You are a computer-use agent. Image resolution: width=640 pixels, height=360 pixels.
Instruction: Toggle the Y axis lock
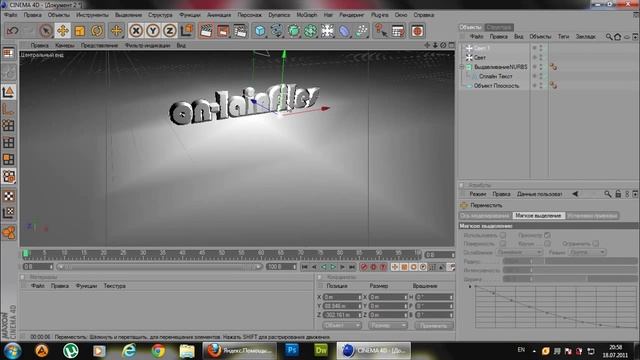pos(153,31)
